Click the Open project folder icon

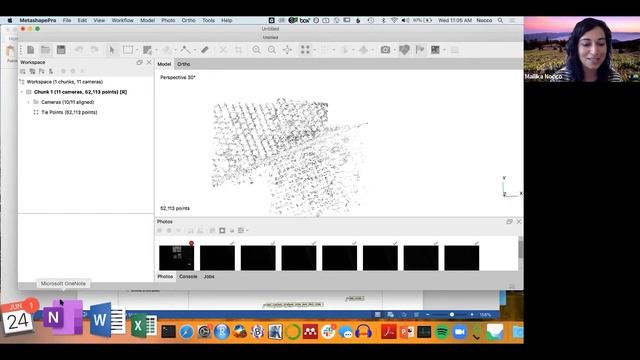coord(45,50)
